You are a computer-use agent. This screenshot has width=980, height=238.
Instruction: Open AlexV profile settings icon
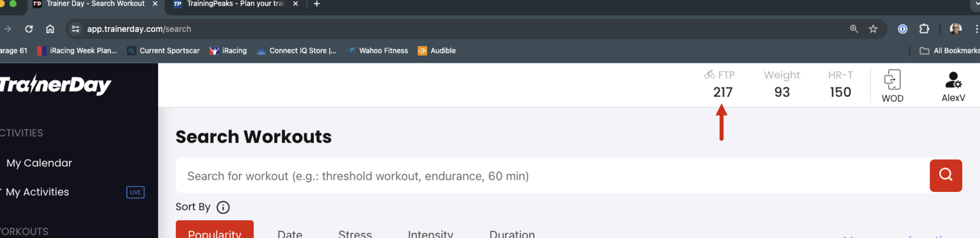coord(953,80)
